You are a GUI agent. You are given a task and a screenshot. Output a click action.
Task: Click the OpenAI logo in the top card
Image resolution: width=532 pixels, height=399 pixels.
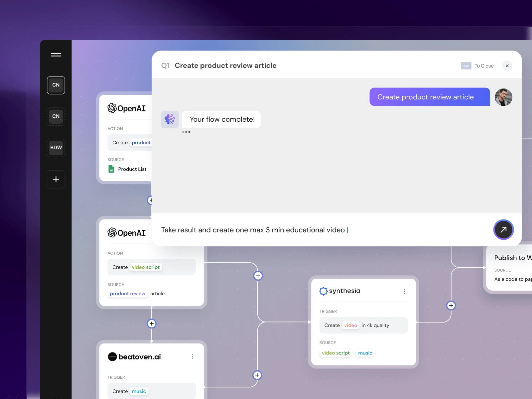point(127,108)
